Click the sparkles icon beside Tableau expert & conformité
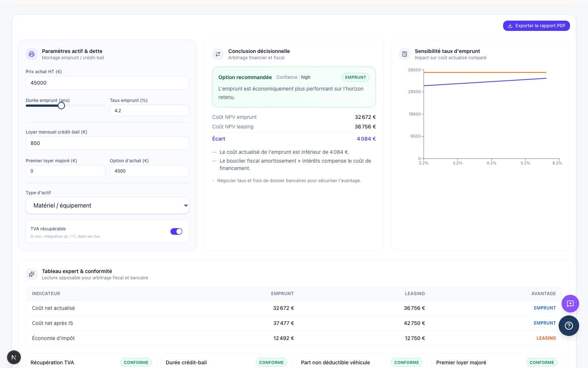This screenshot has width=588, height=368. point(32,274)
